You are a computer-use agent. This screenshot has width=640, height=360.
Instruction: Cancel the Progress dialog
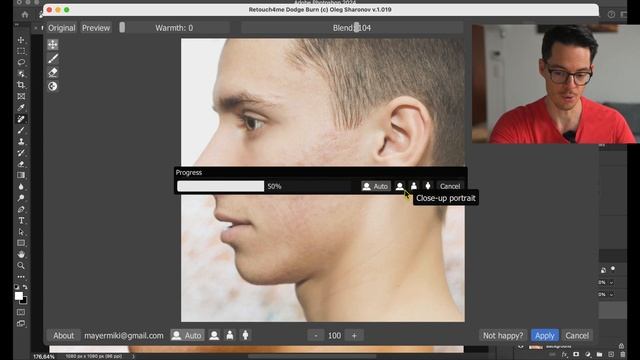tap(450, 186)
